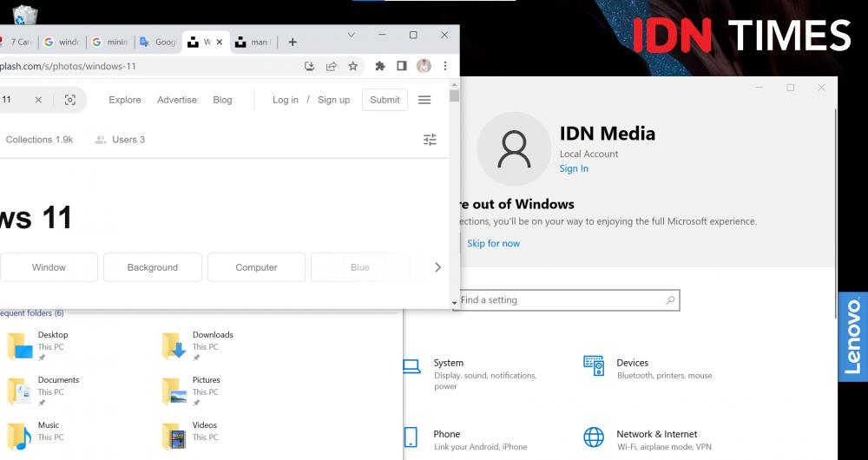This screenshot has width=868, height=460.
Task: Open Devices settings category
Action: (x=648, y=369)
